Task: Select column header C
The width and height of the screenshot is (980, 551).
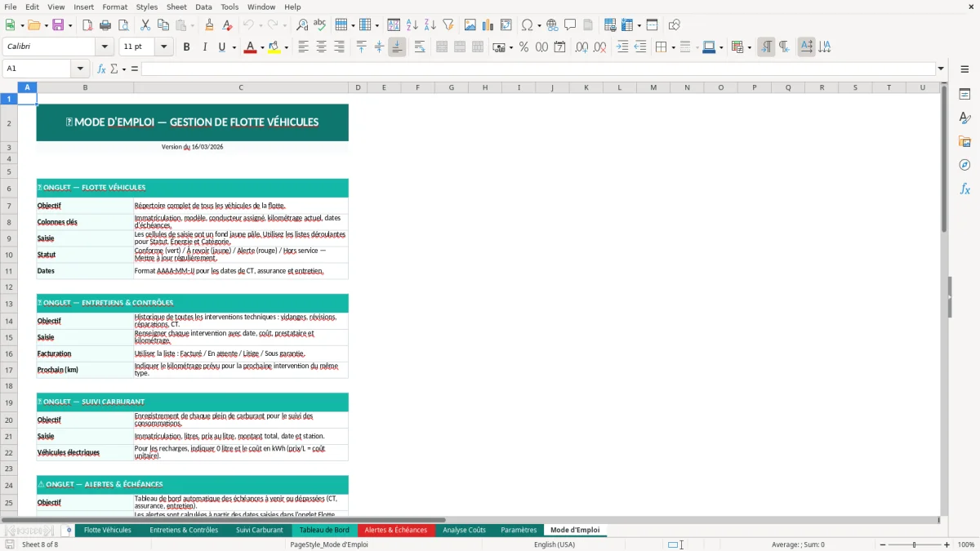Action: (x=241, y=87)
